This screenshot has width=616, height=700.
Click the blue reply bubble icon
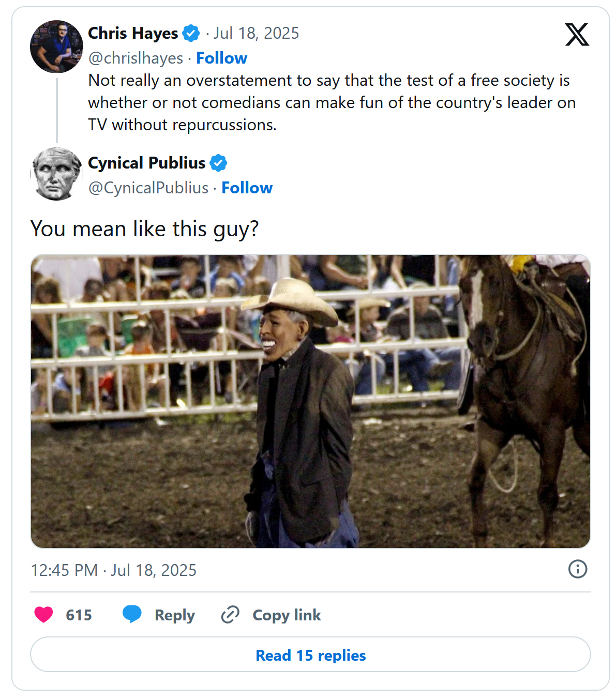[132, 614]
